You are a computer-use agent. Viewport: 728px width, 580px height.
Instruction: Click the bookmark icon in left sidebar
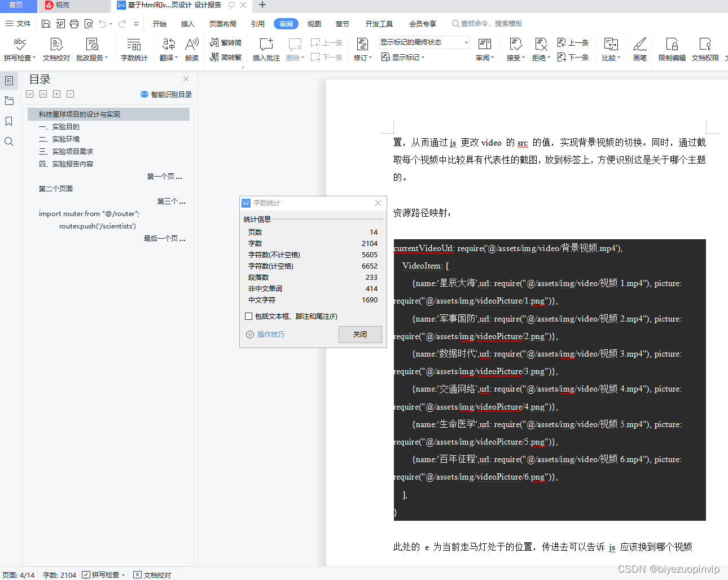(x=9, y=121)
